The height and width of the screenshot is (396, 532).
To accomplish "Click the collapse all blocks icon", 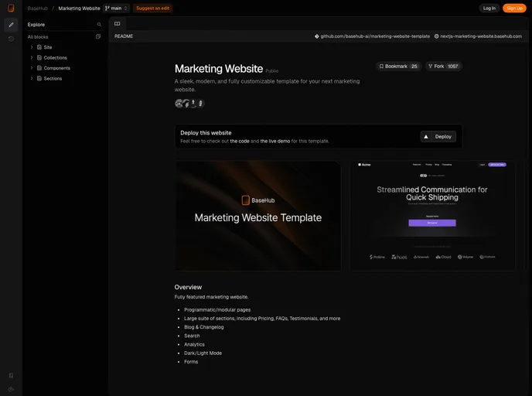I will pos(98,36).
